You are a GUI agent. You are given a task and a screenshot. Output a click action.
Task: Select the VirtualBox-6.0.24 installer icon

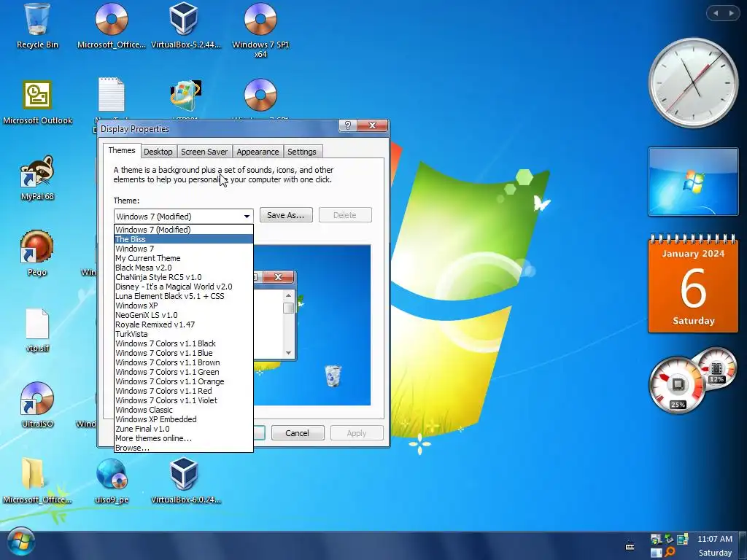[x=186, y=481]
